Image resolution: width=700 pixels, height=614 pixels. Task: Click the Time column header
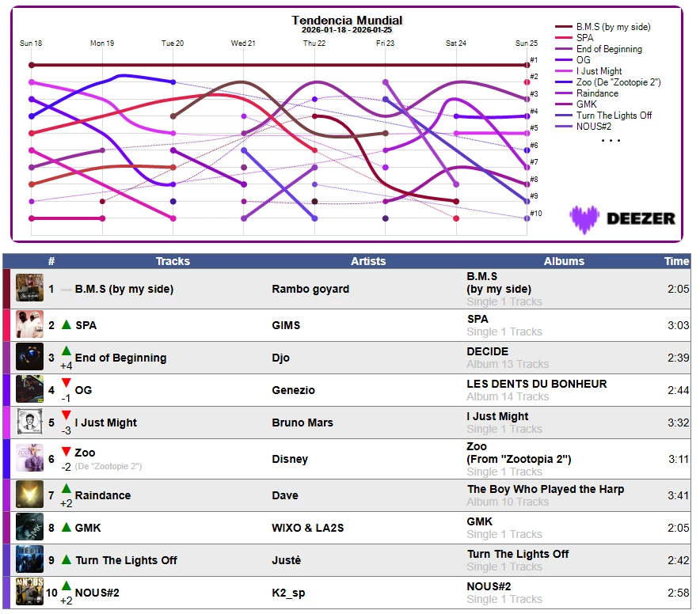[676, 261]
